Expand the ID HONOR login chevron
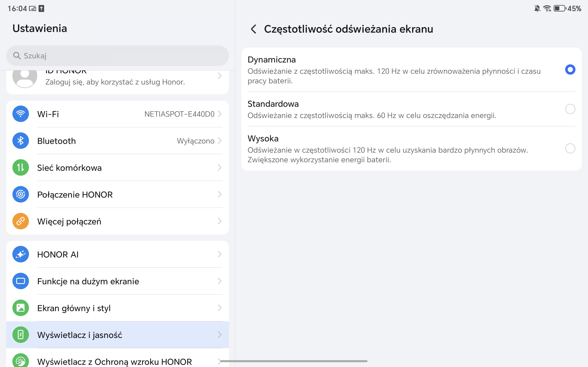 [220, 76]
